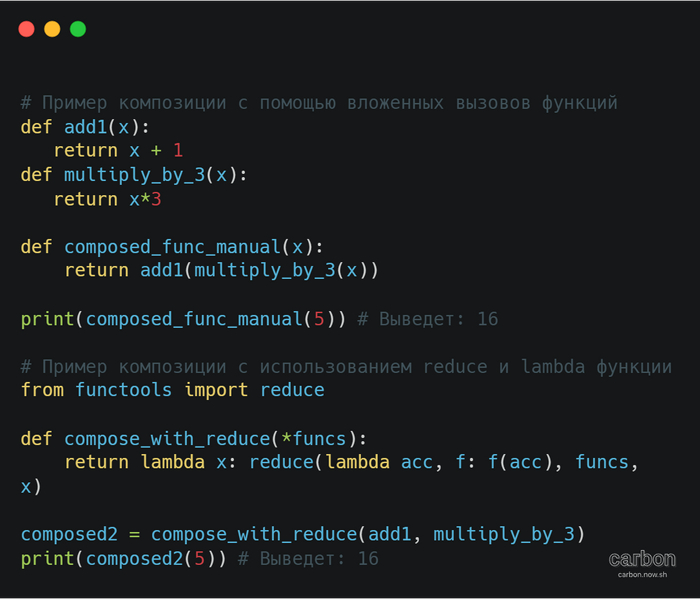Click the 'from' keyword in import line
This screenshot has height=599, width=700.
tap(42, 390)
